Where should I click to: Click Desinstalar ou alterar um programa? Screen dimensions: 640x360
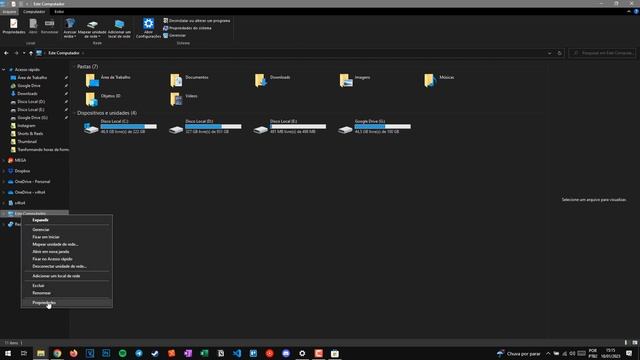pos(197,20)
